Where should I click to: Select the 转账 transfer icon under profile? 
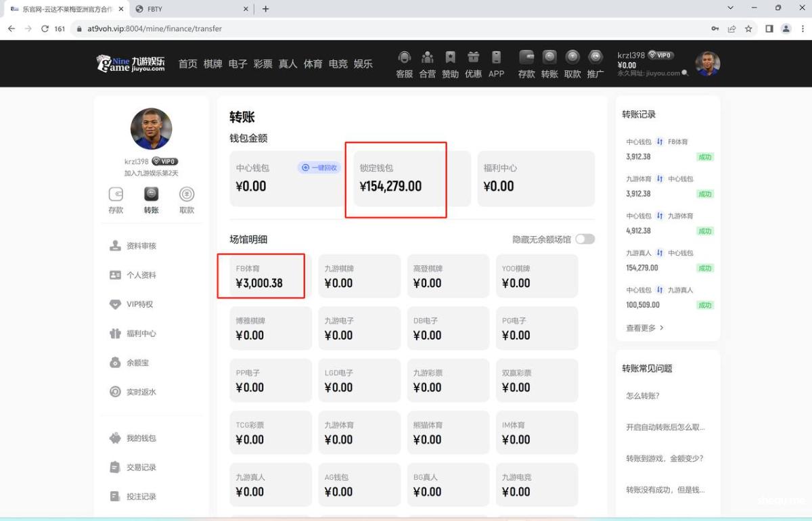point(151,195)
